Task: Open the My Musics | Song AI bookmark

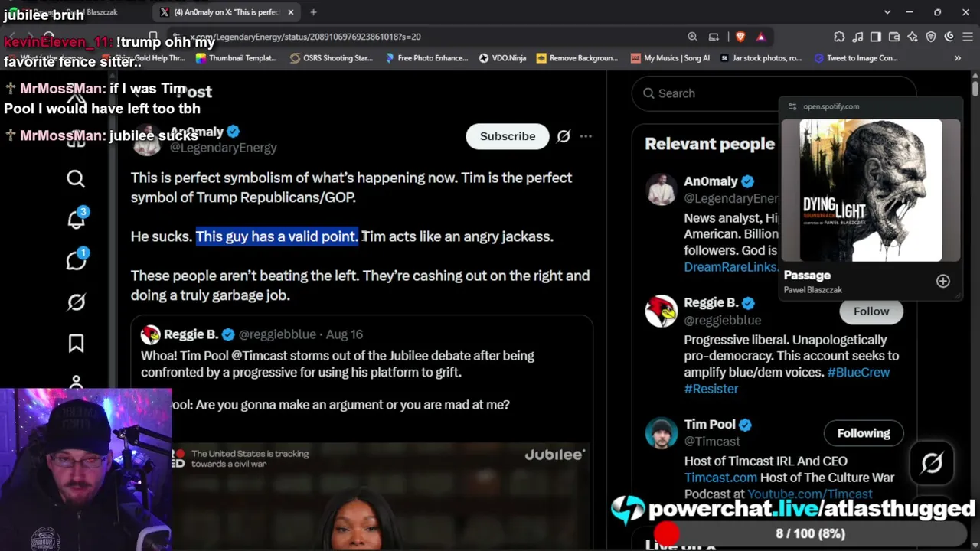Action: tap(670, 58)
